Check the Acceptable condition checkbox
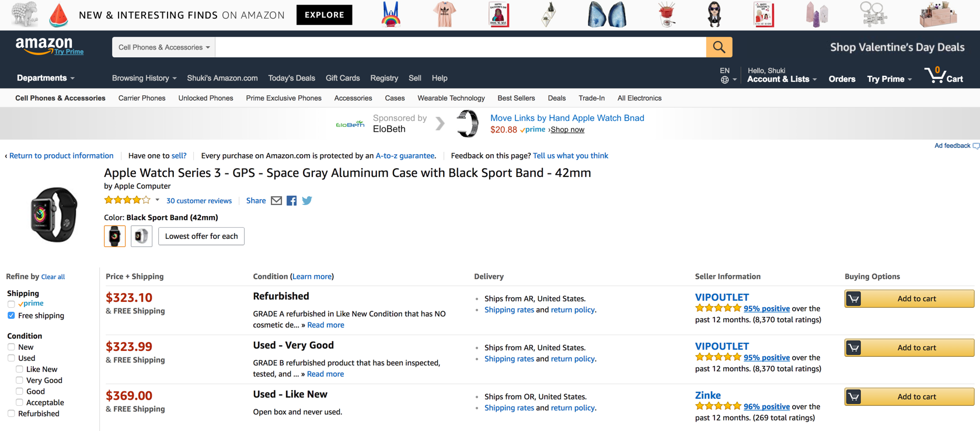Screen dimensions: 980x431 pos(19,402)
